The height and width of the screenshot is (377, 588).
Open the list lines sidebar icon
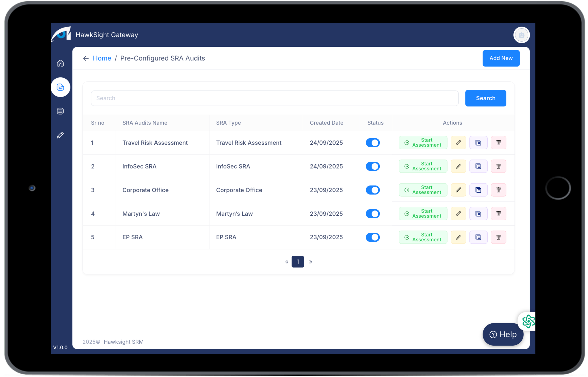click(60, 111)
